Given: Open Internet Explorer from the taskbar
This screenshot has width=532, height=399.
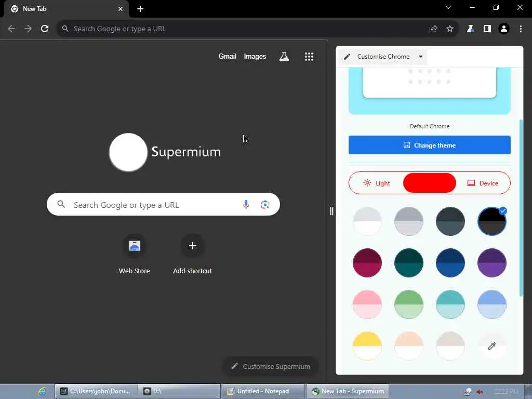Looking at the screenshot, I should pyautogui.click(x=42, y=391).
